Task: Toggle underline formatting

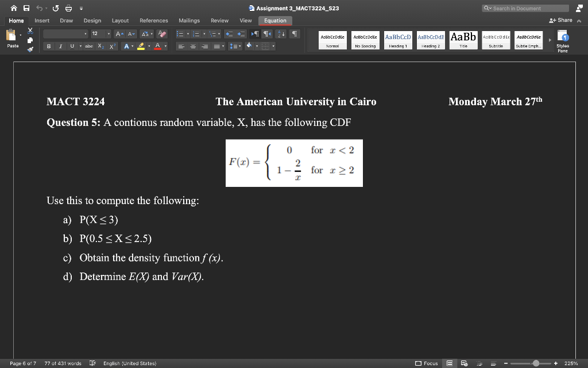Action: [72, 46]
